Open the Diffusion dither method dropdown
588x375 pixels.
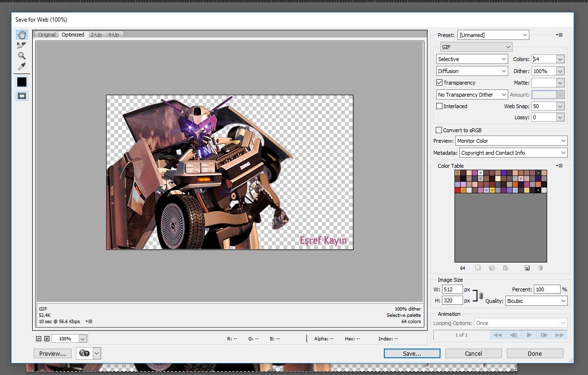[x=472, y=71]
